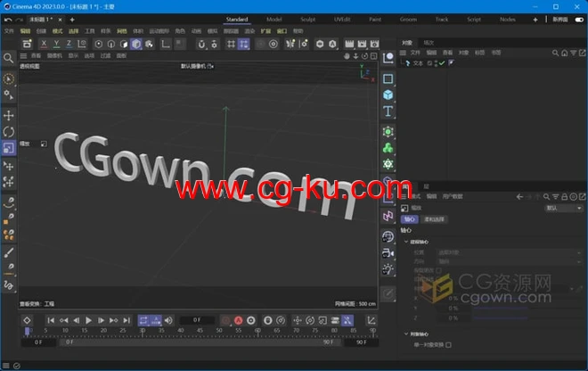Click the workplane grid icon
This screenshot has width=588, height=371.
point(231,45)
